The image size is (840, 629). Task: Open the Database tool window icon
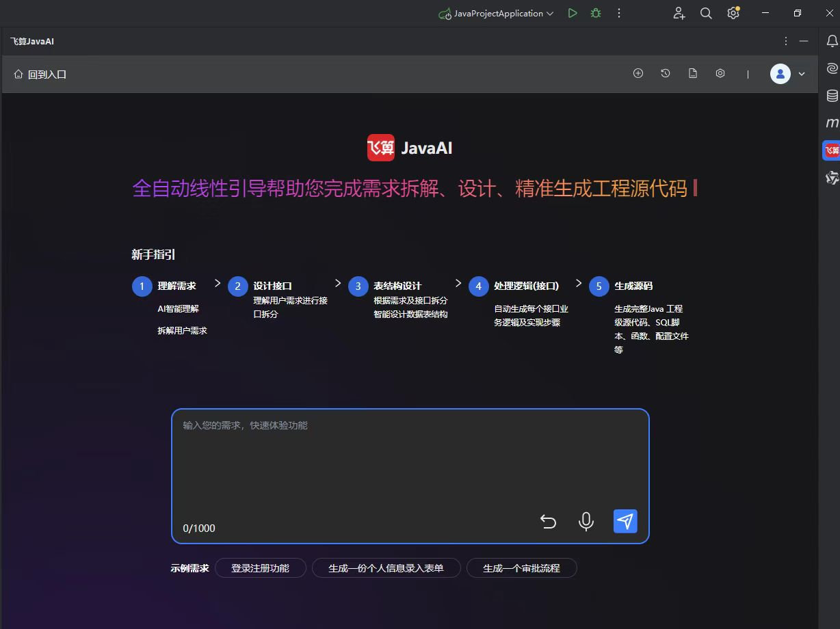click(832, 96)
